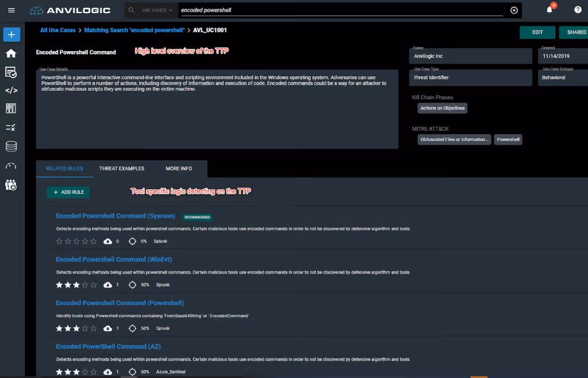
Task: Clear the search with the X icon
Action: coord(514,10)
